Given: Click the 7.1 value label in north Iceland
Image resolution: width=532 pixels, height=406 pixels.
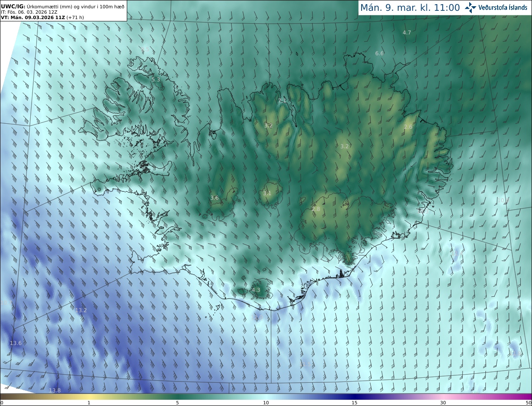Looking at the screenshot, I should pyautogui.click(x=282, y=100).
